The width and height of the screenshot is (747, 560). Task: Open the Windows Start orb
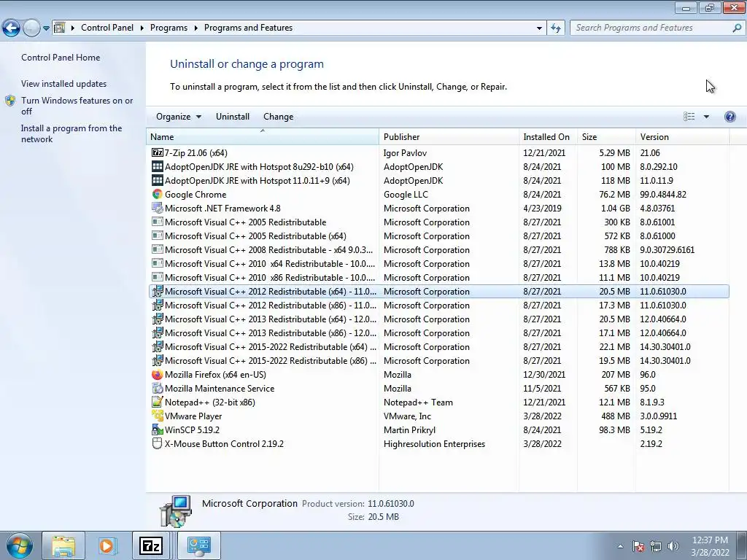[x=20, y=545]
